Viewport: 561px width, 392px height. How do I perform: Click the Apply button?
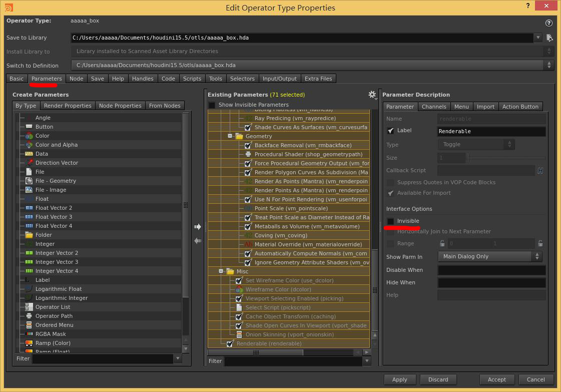point(400,379)
